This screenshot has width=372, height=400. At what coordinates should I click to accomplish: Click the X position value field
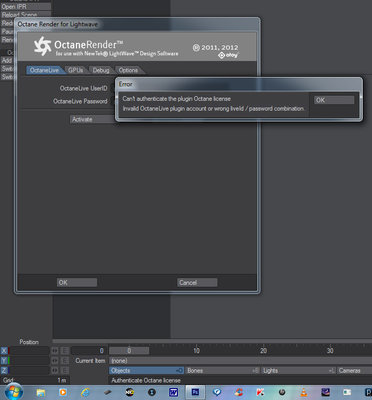[29, 351]
